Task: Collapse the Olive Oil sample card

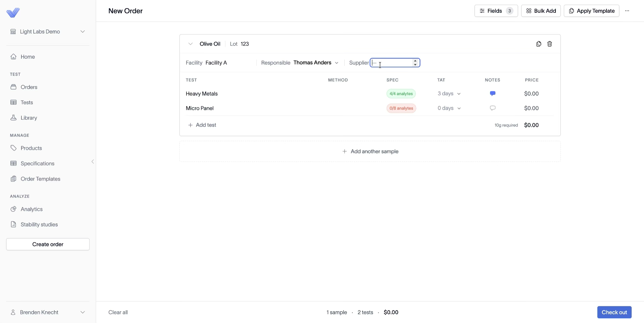Action: click(190, 44)
